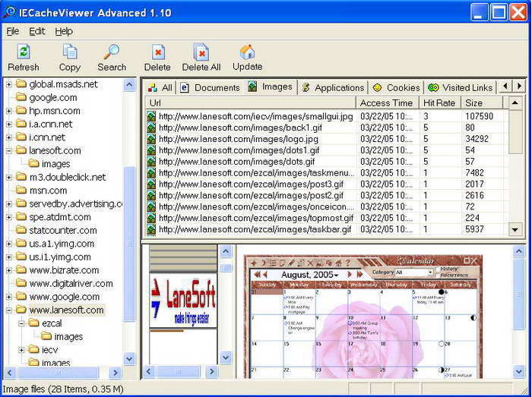Click the image icon of post3.gif row
Image resolution: width=532 pixels, height=397 pixels.
(x=151, y=184)
